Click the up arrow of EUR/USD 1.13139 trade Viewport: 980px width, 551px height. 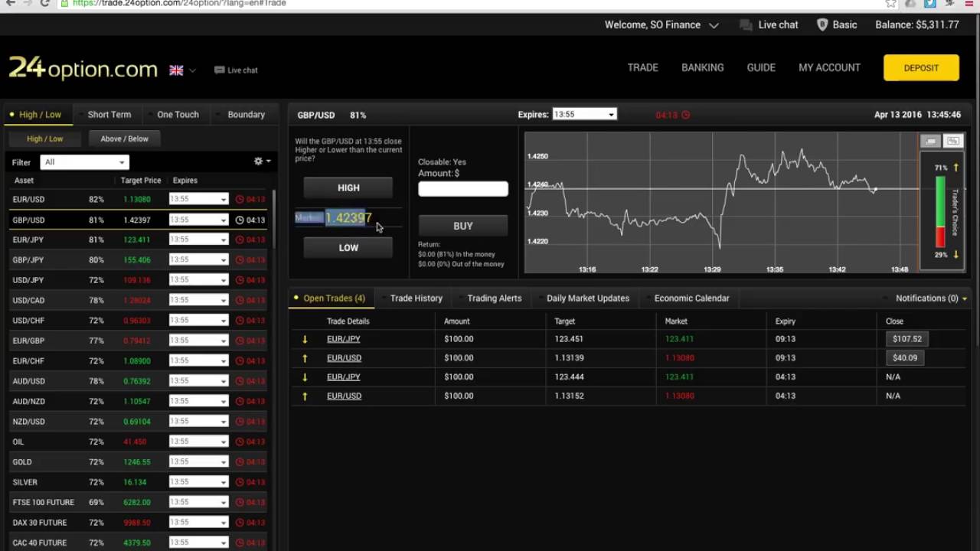coord(305,358)
